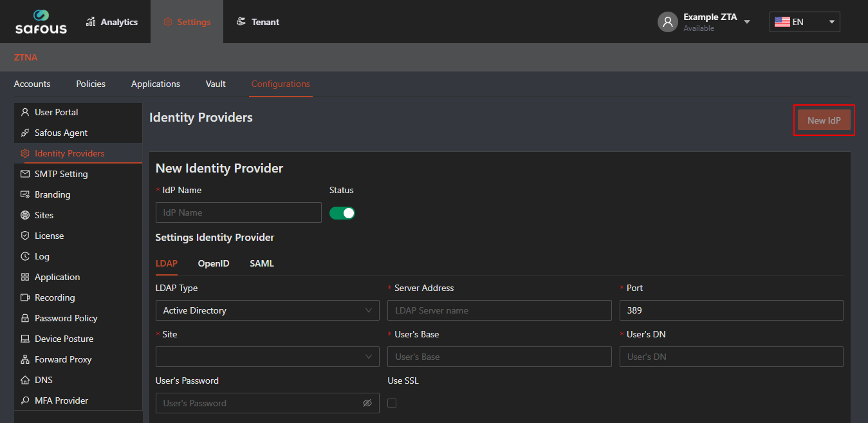Click the Port field showing 389
This screenshot has width=868, height=423.
click(731, 310)
